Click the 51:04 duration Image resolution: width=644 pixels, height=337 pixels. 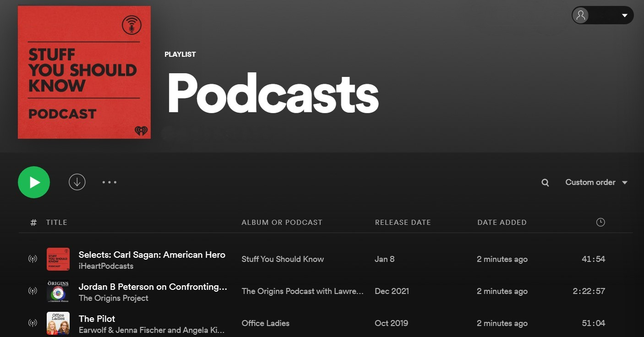pos(594,323)
